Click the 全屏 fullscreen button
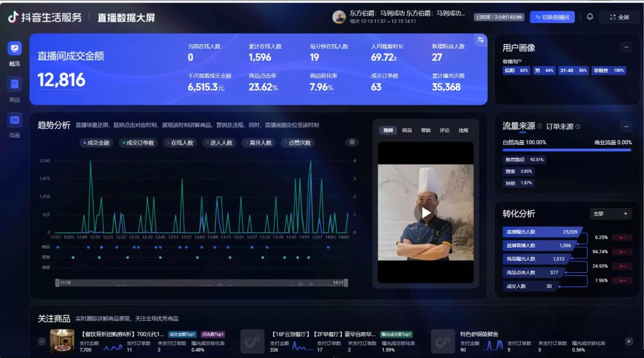The image size is (644, 358). pos(619,17)
